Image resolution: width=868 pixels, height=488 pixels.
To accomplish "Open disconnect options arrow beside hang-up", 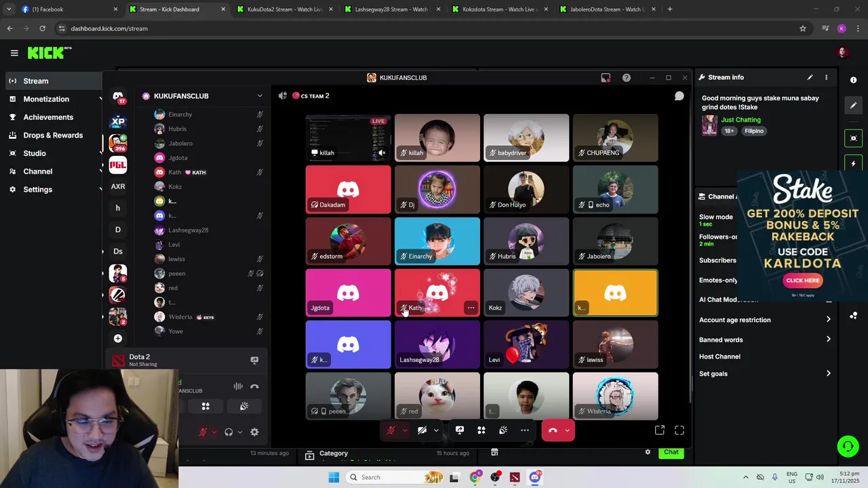I will [x=568, y=430].
